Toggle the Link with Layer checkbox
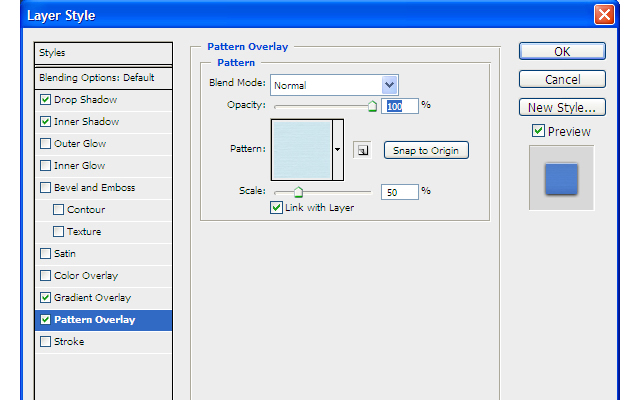640x400 pixels. [x=277, y=208]
